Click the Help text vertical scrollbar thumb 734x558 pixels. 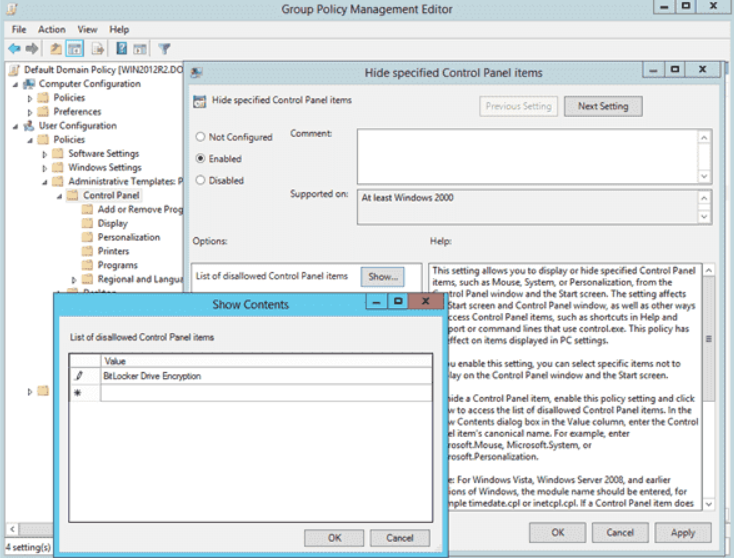point(709,339)
